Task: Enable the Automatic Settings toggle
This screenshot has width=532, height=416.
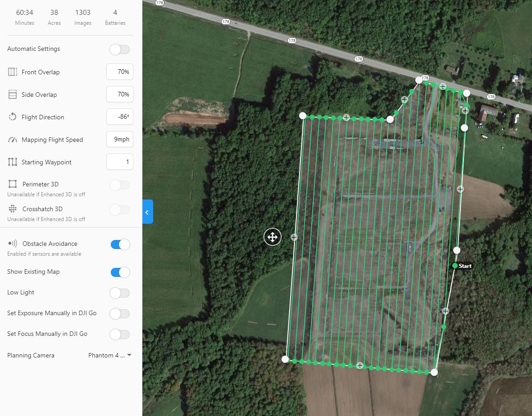Action: (x=120, y=50)
